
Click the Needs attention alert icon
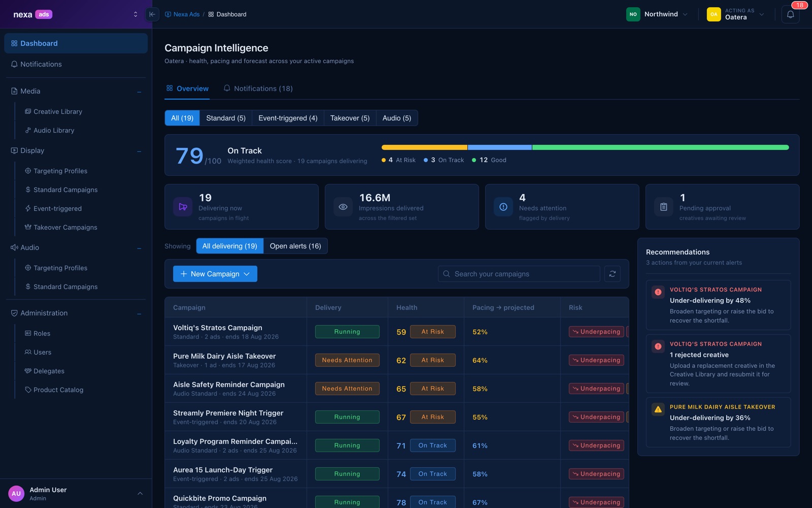[x=503, y=207]
